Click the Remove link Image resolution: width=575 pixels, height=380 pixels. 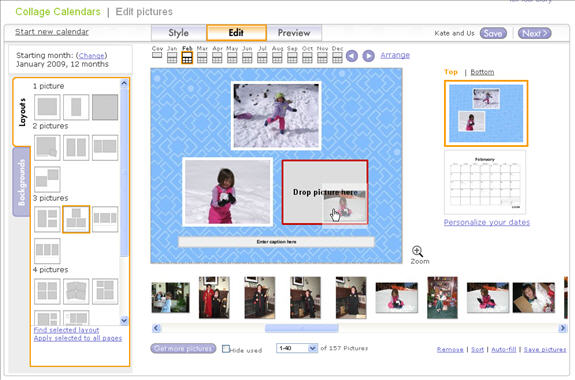(x=450, y=350)
